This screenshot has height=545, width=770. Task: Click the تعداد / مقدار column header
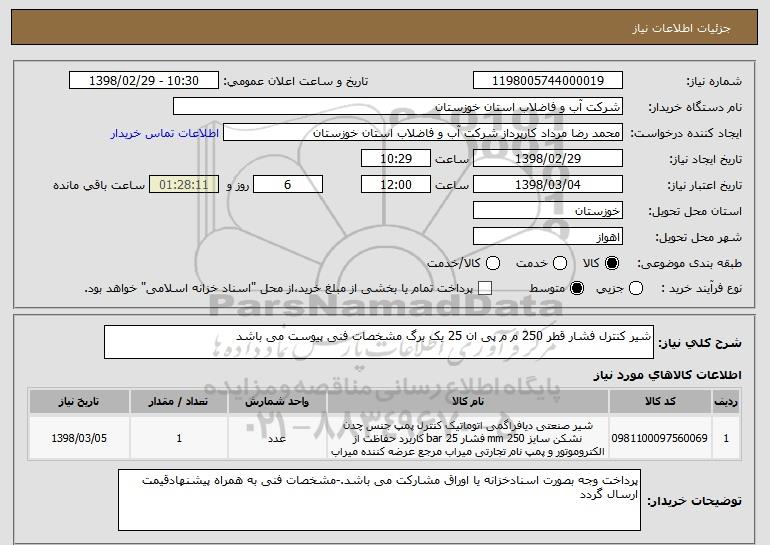[179, 402]
